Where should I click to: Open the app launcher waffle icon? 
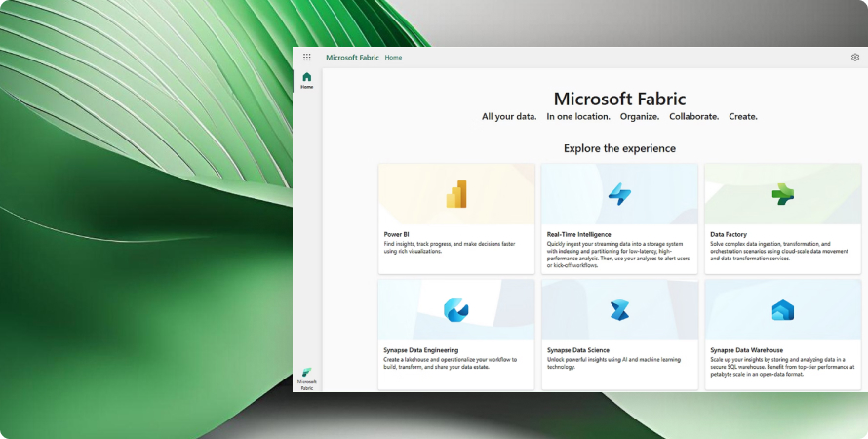[307, 58]
